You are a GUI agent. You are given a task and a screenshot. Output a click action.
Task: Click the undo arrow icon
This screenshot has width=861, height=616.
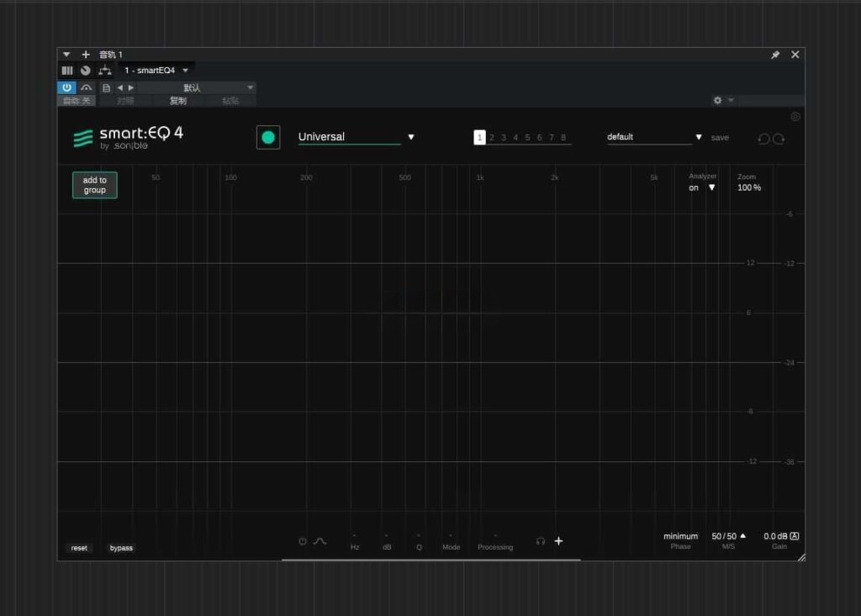tap(763, 139)
